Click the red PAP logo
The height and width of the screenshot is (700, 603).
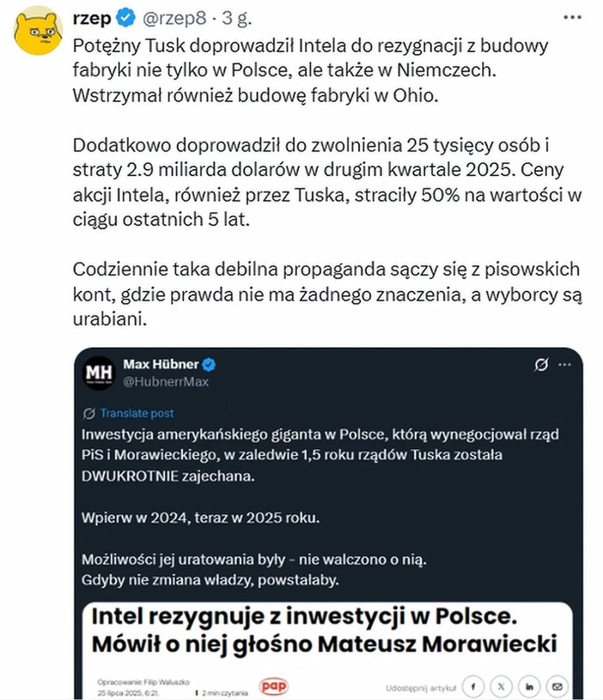click(274, 686)
